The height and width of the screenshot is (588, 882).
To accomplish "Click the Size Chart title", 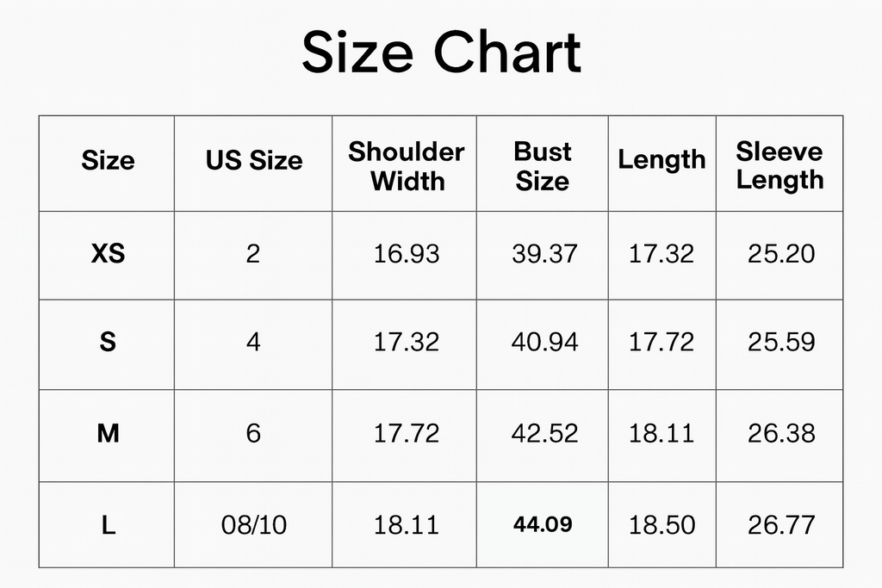I will point(441,52).
